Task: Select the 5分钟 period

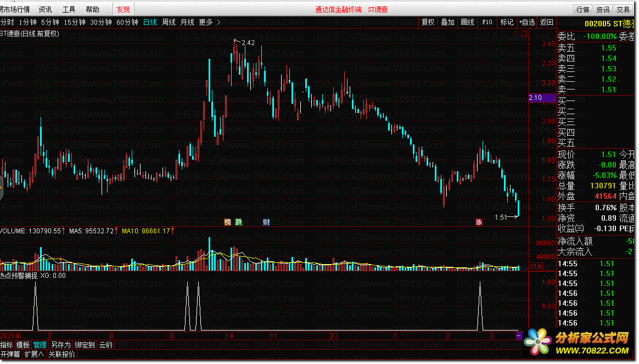Action: (x=50, y=22)
